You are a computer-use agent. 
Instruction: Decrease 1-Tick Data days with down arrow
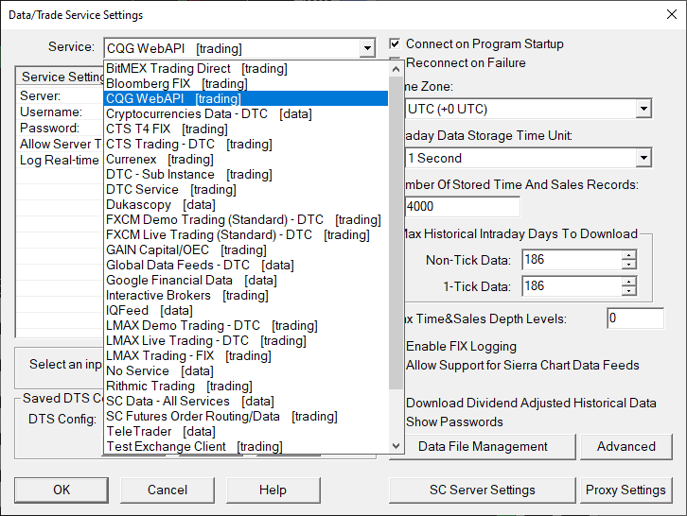point(629,291)
